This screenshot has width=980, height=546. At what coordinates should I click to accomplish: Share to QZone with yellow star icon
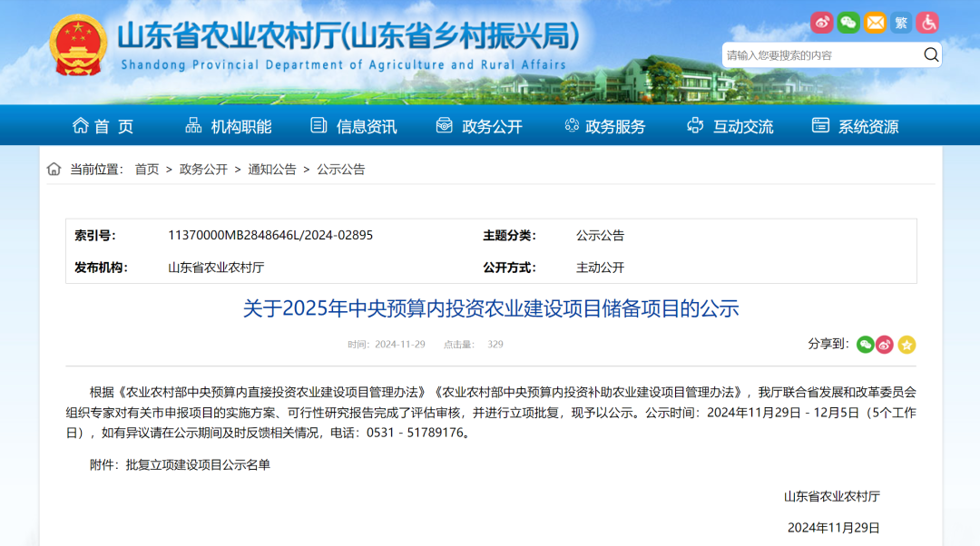coord(906,345)
